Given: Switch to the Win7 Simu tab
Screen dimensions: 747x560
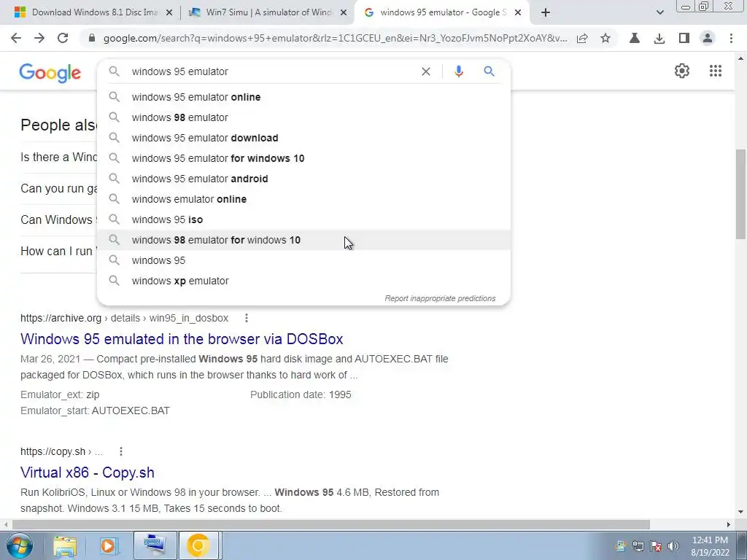Looking at the screenshot, I should (262, 12).
